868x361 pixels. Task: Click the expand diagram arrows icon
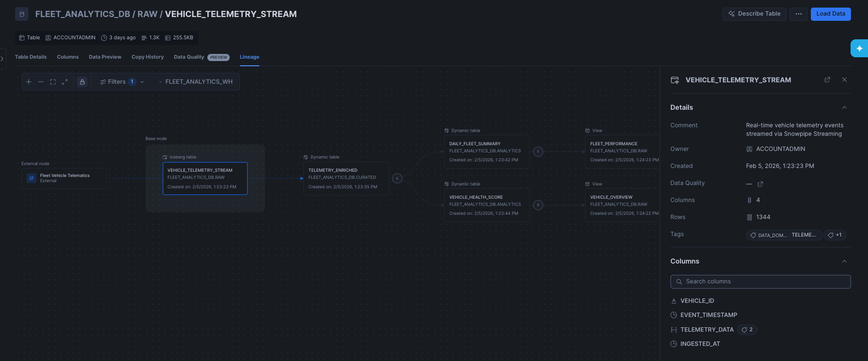(65, 81)
